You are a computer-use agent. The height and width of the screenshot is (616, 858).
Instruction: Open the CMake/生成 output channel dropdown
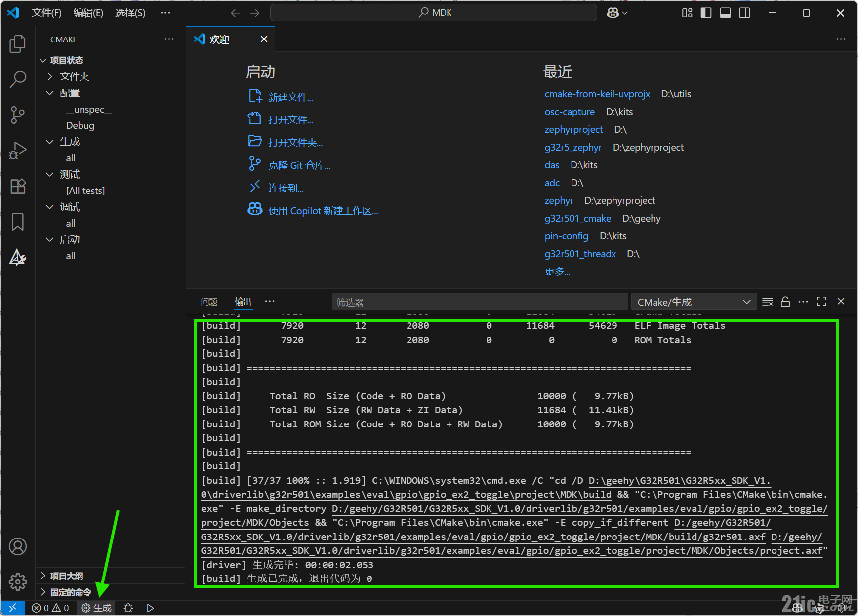click(694, 301)
